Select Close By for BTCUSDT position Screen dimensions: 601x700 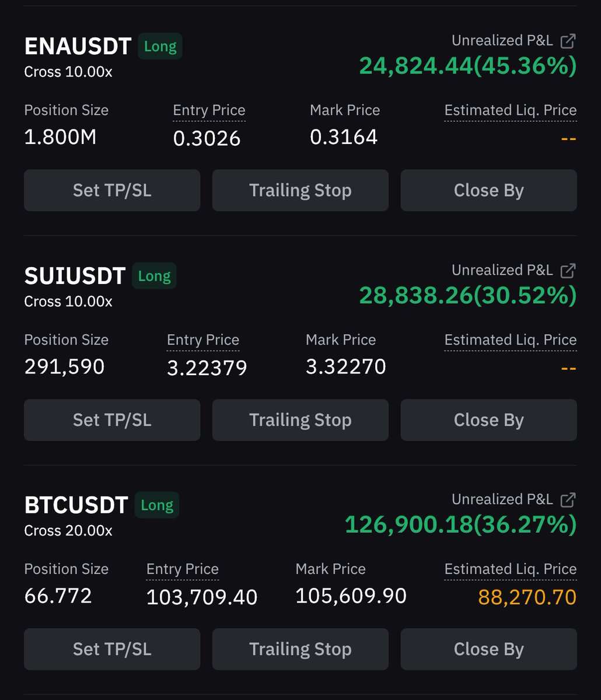[x=488, y=649]
